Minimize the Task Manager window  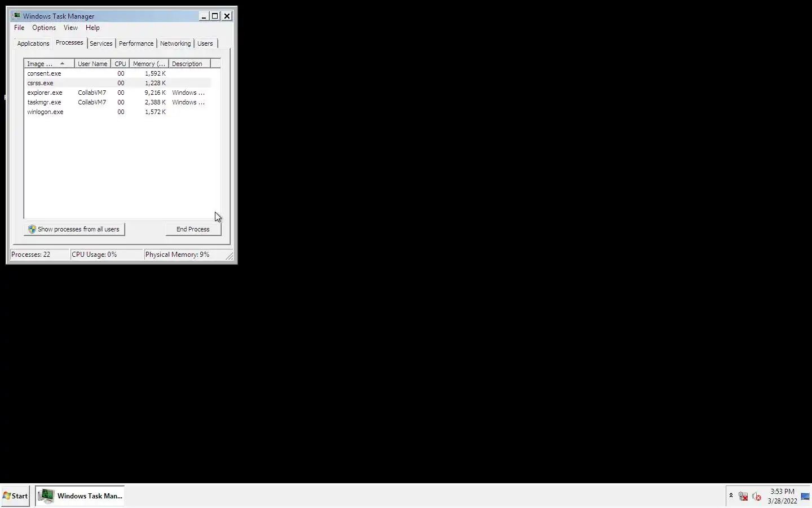[204, 16]
